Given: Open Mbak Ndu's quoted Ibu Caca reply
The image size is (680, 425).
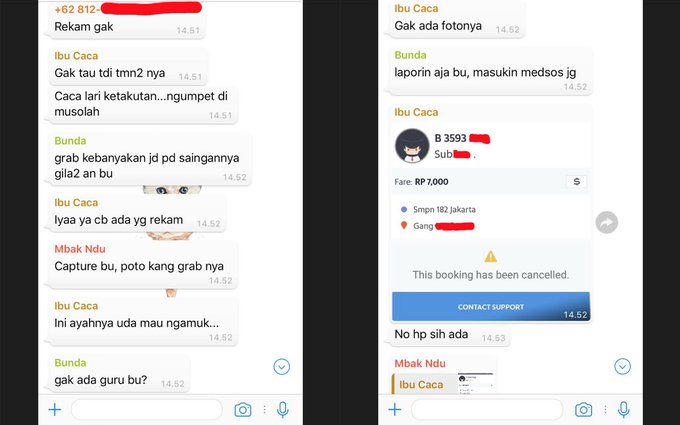Looking at the screenshot, I should [443, 383].
